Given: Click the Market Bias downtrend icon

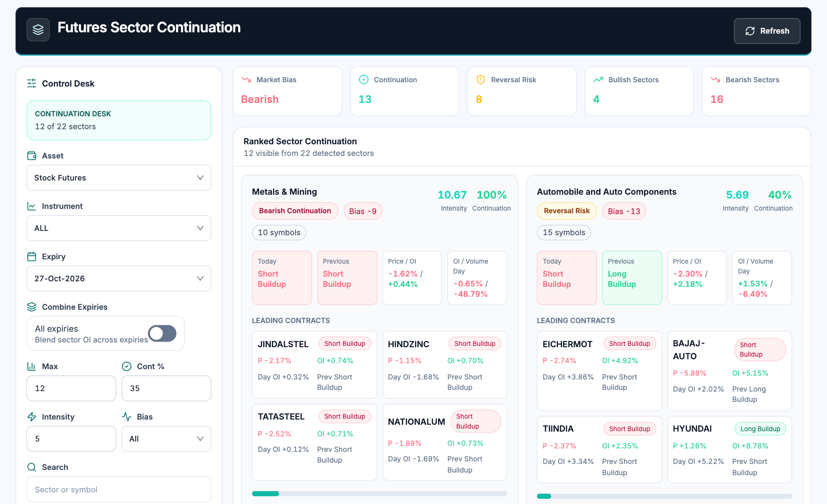Looking at the screenshot, I should [246, 80].
